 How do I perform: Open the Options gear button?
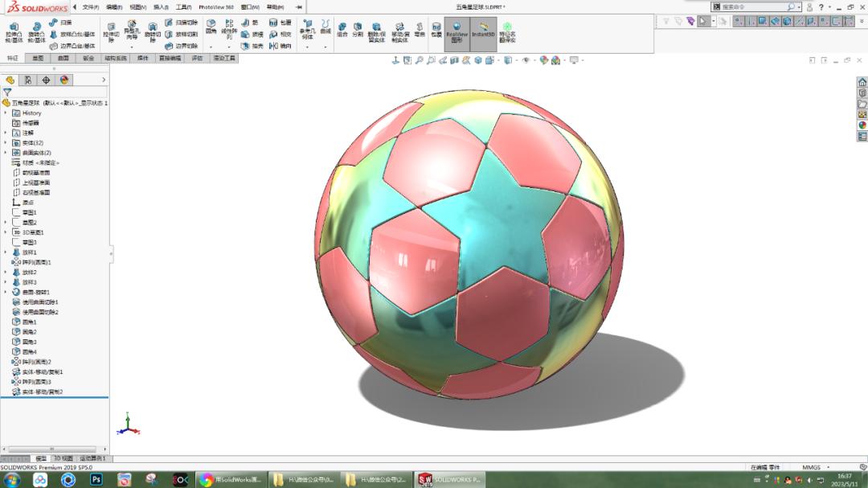pos(809,6)
